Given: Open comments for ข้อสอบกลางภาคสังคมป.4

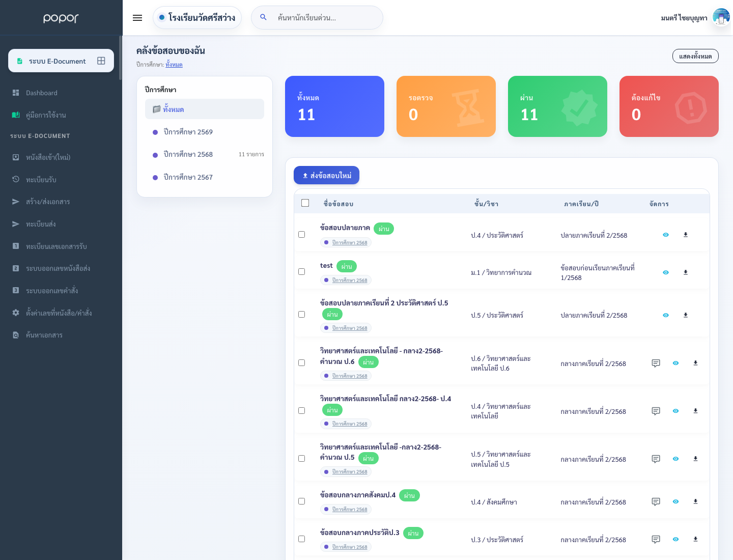Looking at the screenshot, I should [x=656, y=501].
